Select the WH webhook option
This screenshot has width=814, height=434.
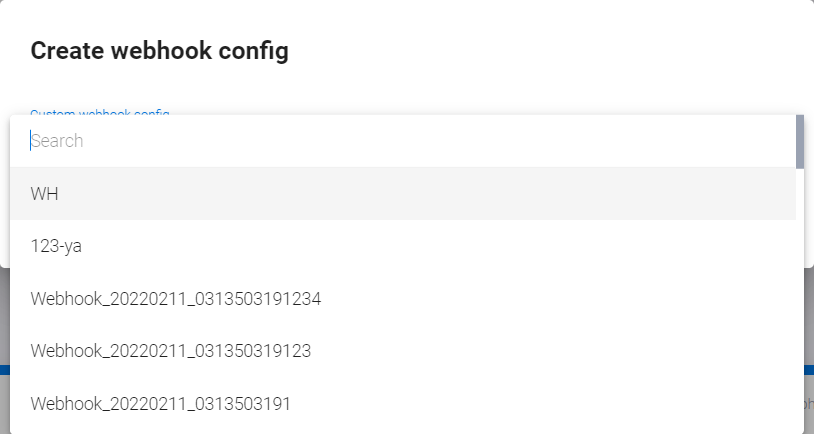[45, 194]
